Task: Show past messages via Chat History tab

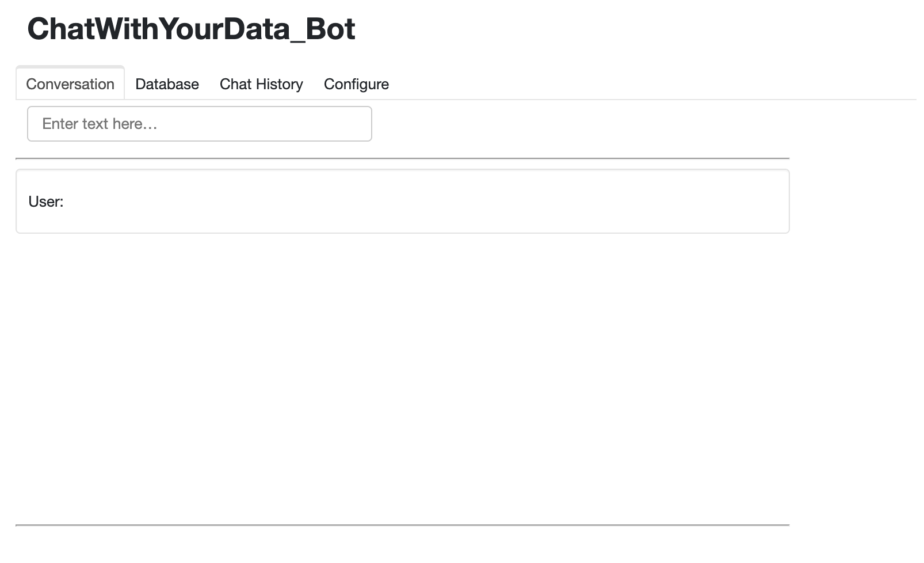Action: [261, 84]
